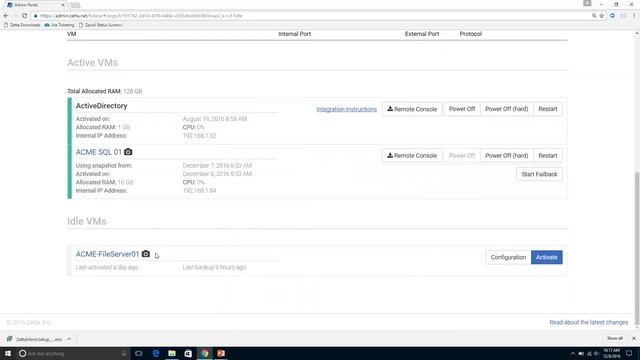Click the zoom magnifier icon in address bar
The width and height of the screenshot is (640, 360).
[594, 16]
